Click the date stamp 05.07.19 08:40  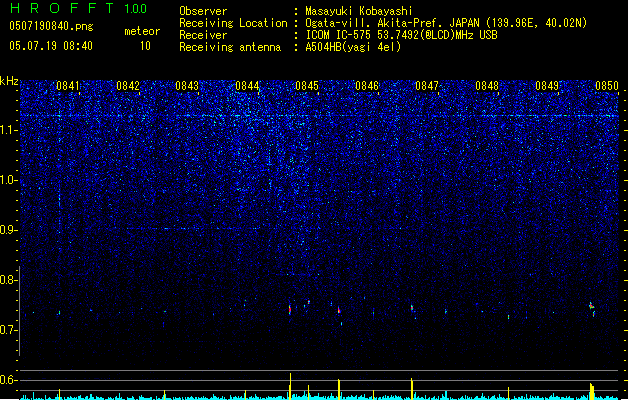pyautogui.click(x=51, y=46)
